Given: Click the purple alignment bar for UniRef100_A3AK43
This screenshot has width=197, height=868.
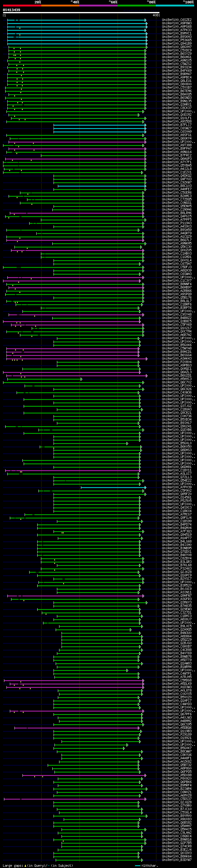Looking at the screenshot, I should 77,358.
